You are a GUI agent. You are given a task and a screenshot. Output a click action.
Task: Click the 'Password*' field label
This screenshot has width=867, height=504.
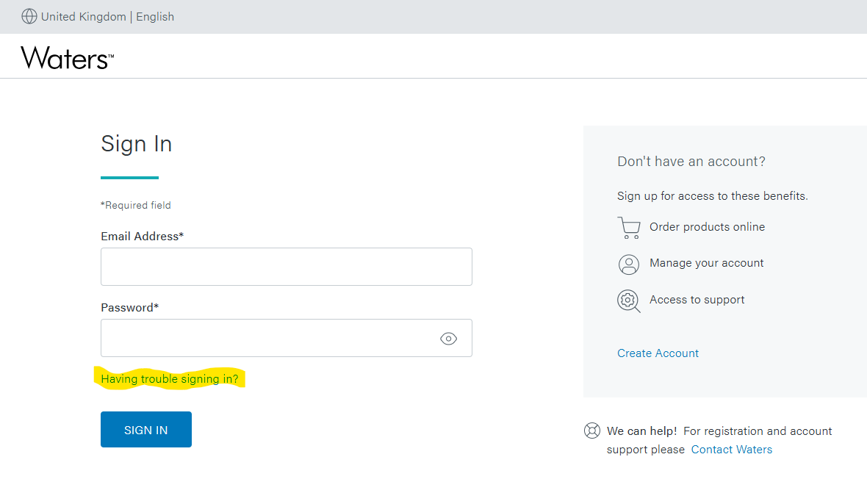click(129, 308)
